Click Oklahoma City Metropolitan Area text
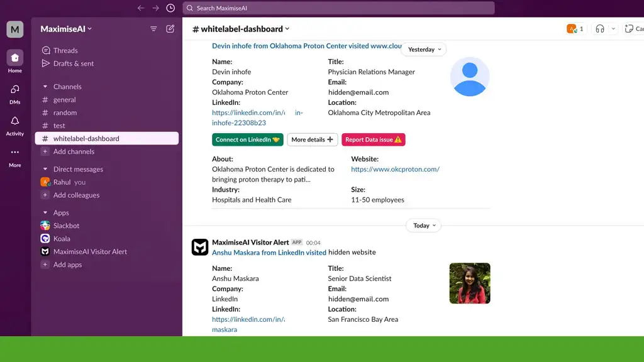Image resolution: width=644 pixels, height=362 pixels. 379,112
